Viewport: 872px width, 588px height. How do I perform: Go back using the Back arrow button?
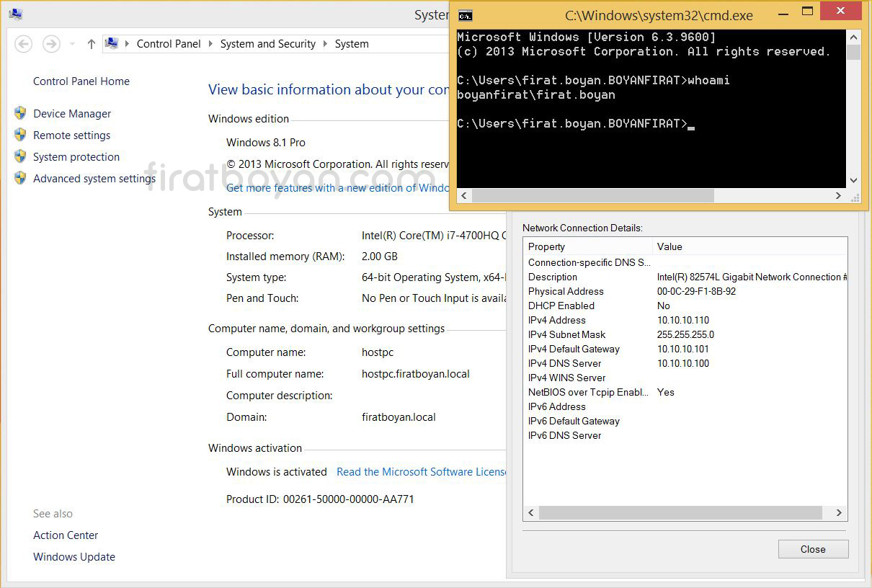point(24,44)
